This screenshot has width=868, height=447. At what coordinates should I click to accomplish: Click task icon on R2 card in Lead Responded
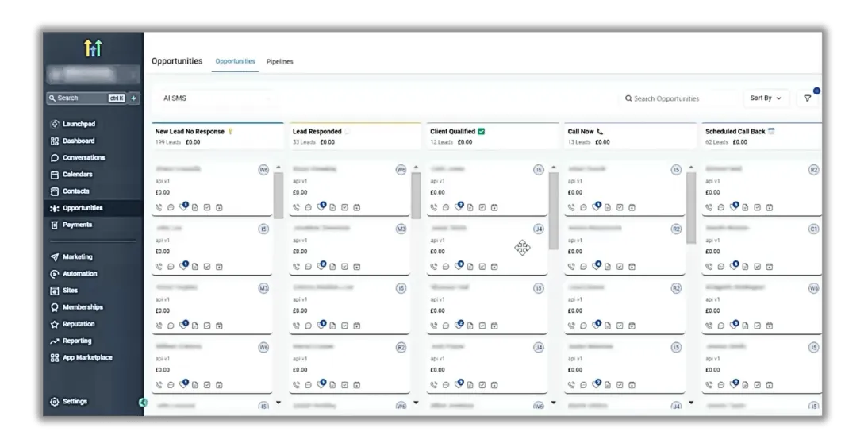344,385
